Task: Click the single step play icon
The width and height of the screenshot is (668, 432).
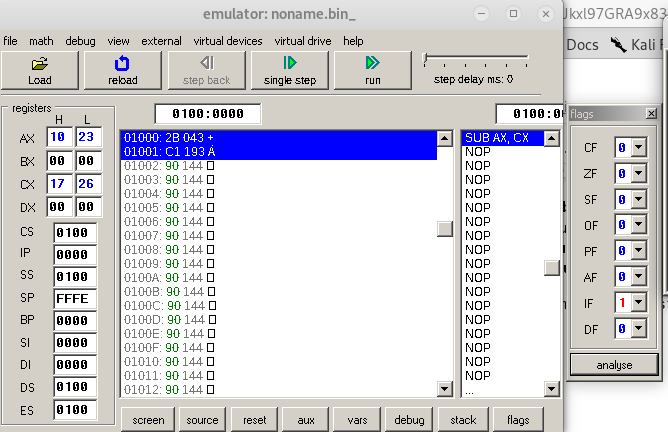Action: click(289, 64)
